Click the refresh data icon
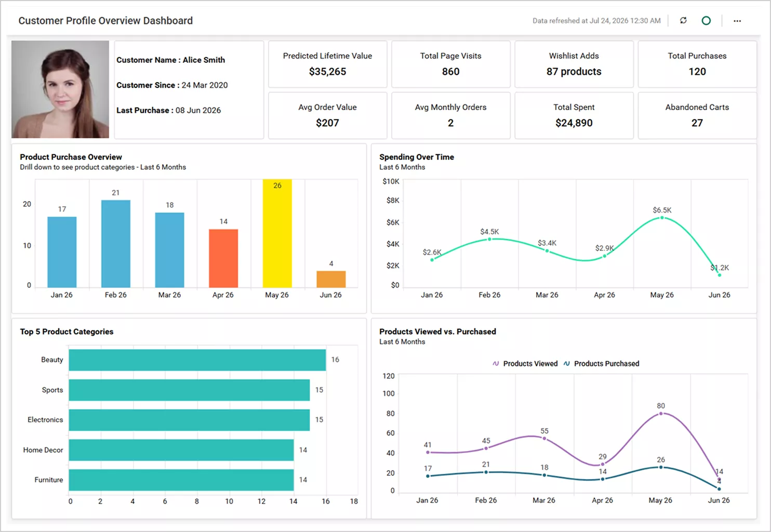The image size is (771, 532). 683,20
